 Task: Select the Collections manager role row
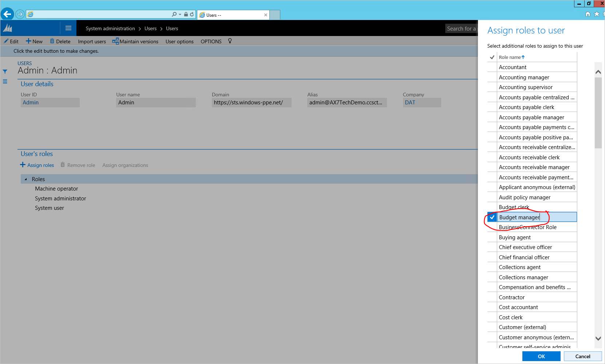point(532,277)
